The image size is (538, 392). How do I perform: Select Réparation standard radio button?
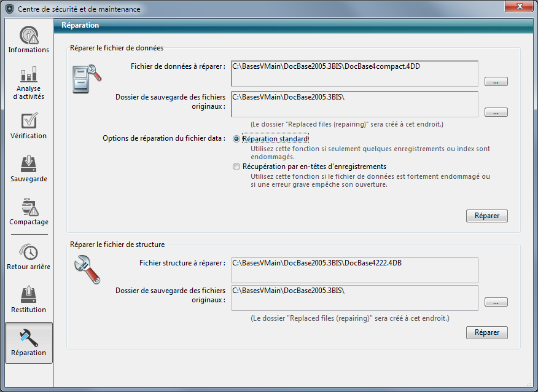236,139
